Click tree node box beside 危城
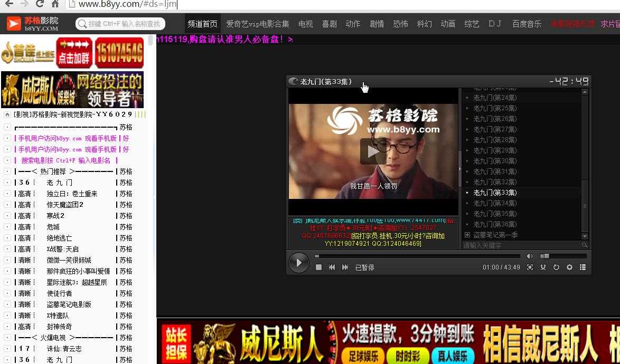The width and height of the screenshot is (620, 364). click(7, 227)
